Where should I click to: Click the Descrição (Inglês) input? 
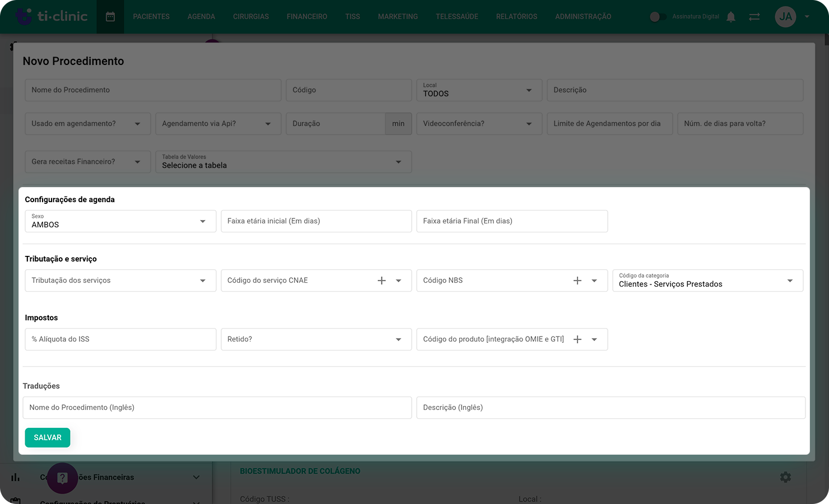pos(611,408)
